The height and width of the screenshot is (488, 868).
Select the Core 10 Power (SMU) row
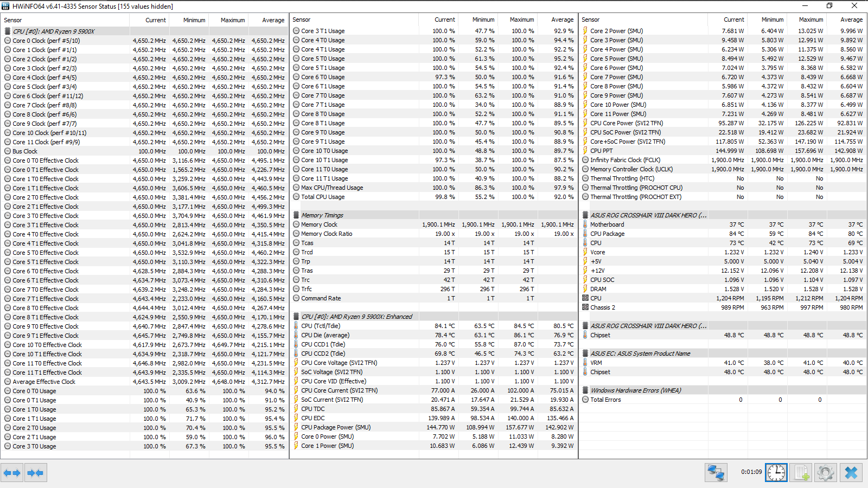[x=723, y=105]
